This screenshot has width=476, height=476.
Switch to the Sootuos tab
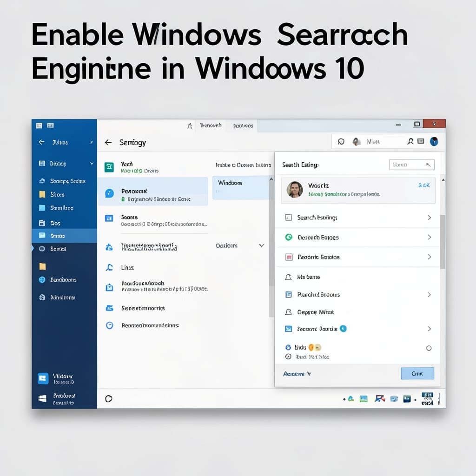[x=243, y=126]
